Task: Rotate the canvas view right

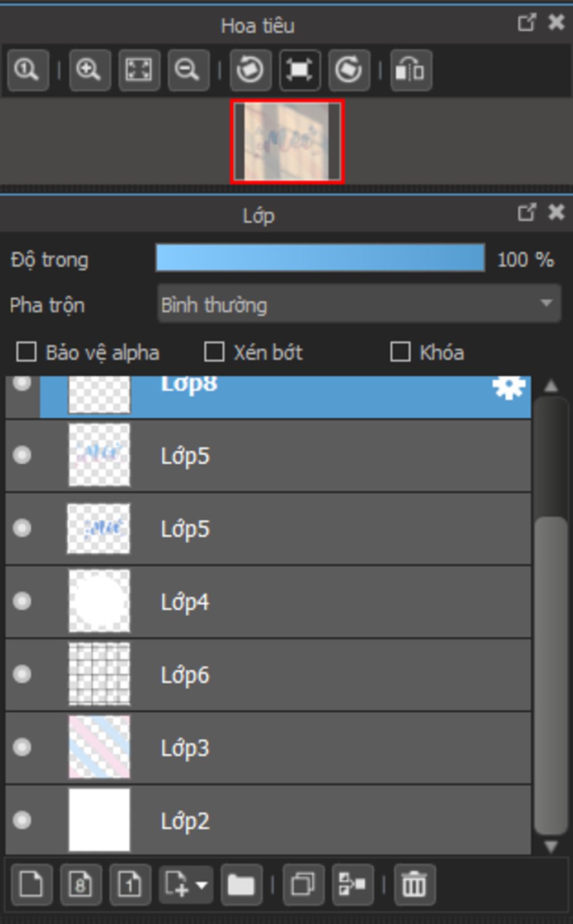Action: click(x=349, y=71)
